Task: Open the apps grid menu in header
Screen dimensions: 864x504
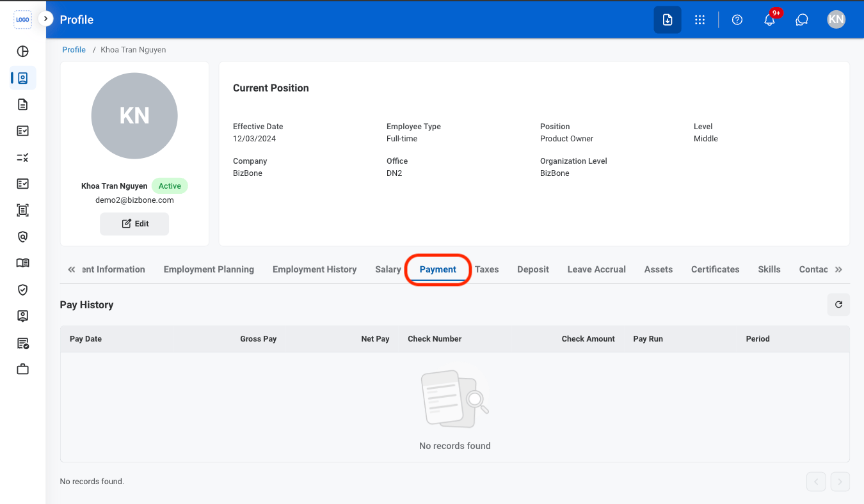Action: click(x=700, y=20)
